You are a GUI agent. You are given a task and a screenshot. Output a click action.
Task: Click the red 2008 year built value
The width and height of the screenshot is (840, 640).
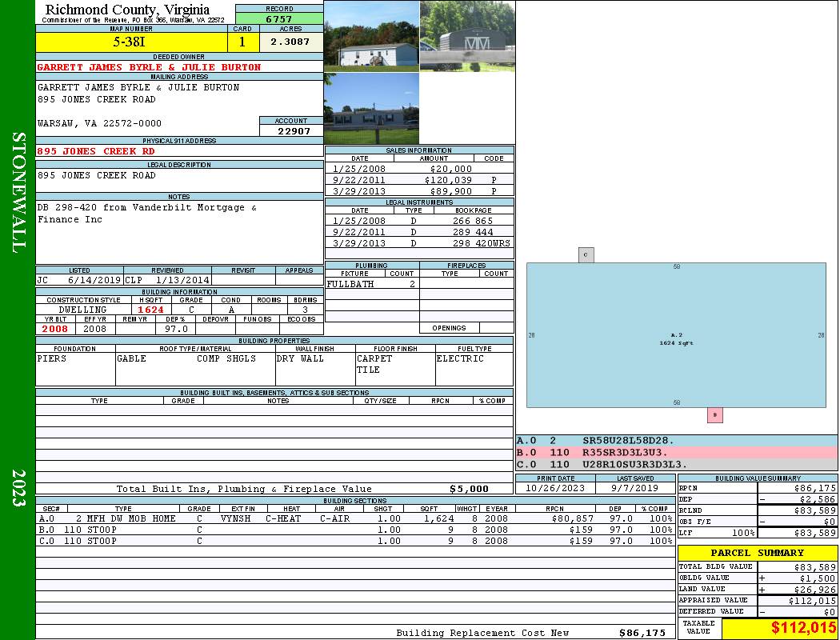(55, 329)
